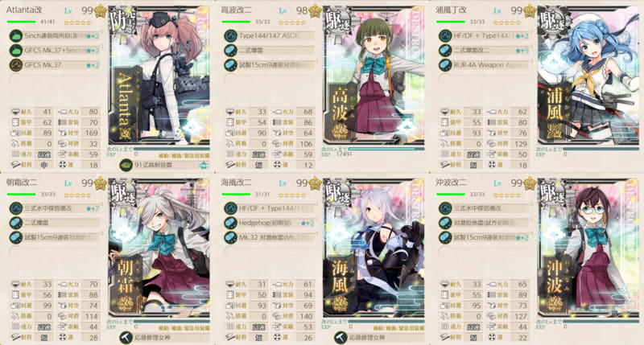Open the Atlanta改 ship card portrait
The image size is (644, 345).
tap(159, 76)
